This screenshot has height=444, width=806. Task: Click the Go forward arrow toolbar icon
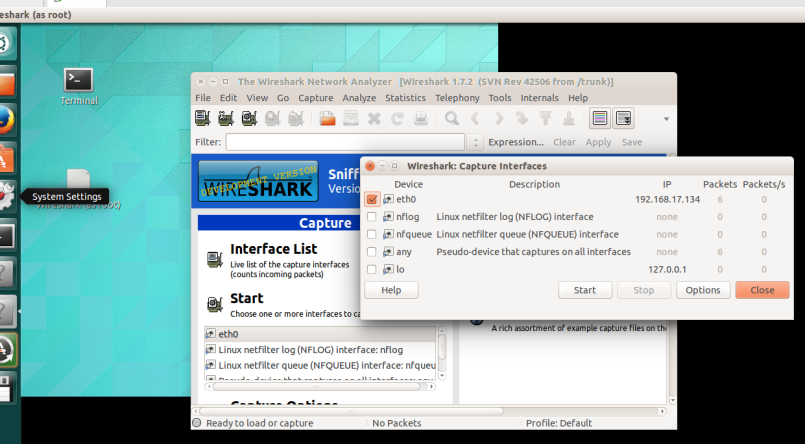point(499,119)
